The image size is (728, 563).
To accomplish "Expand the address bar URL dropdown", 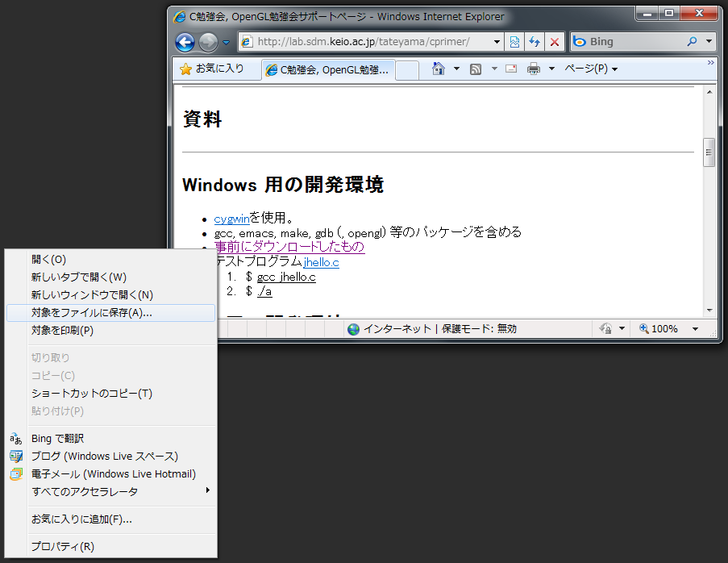I will tap(496, 42).
